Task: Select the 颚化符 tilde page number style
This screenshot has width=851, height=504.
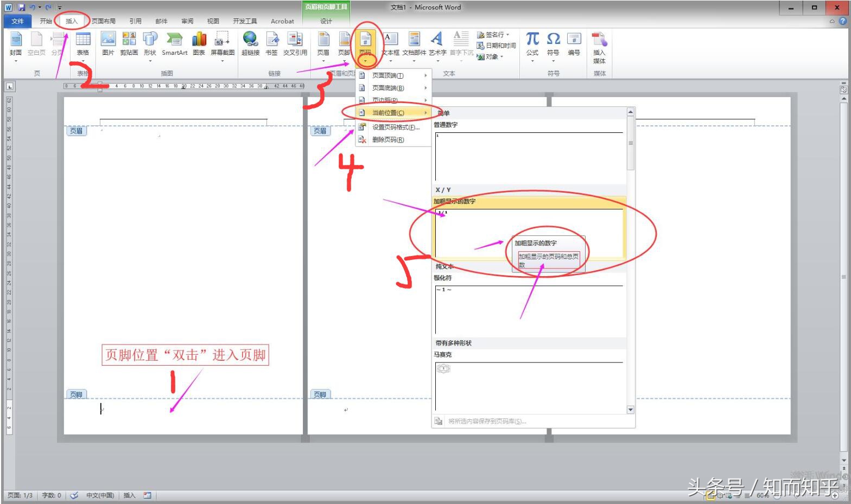Action: (x=529, y=305)
